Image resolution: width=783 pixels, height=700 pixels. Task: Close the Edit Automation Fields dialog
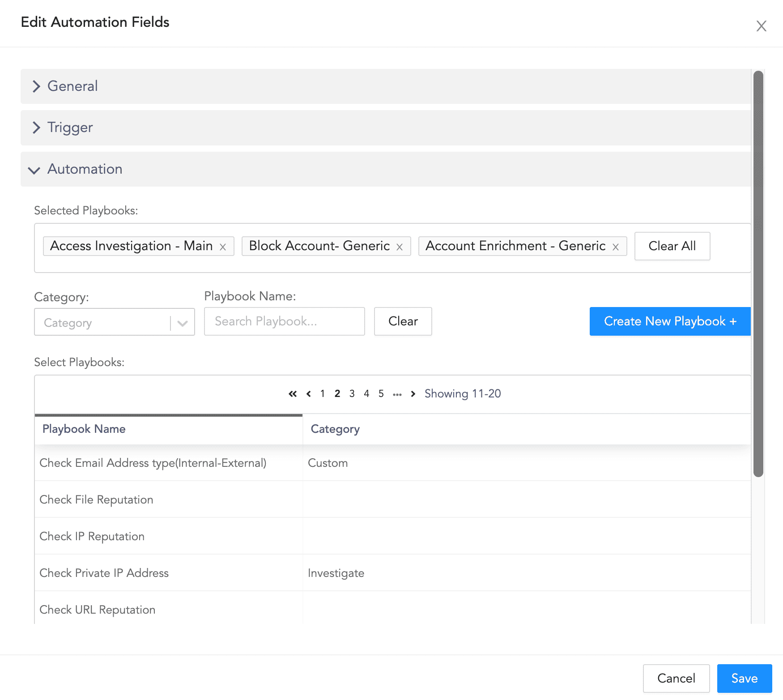pos(761,26)
